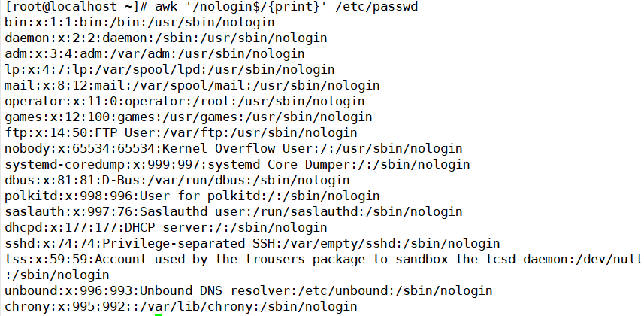Click the unbound DNS resolver line
The width and height of the screenshot is (644, 316).
pyautogui.click(x=249, y=291)
